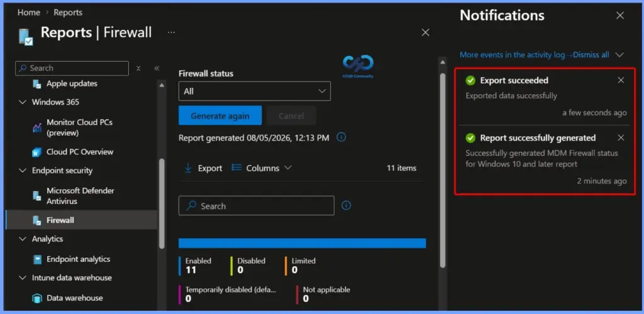Click the Columns list icon
This screenshot has height=314, width=644.
click(236, 168)
